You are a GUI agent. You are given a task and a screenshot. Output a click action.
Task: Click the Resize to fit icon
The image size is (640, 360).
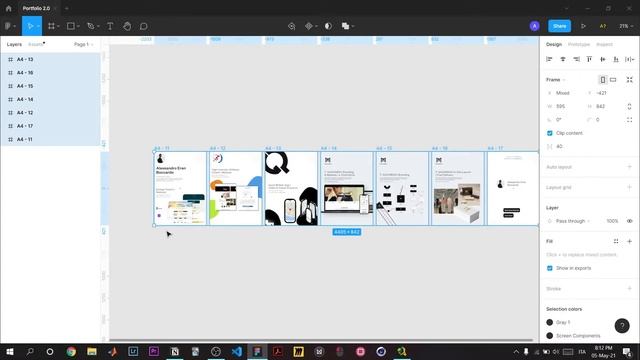[x=629, y=80]
